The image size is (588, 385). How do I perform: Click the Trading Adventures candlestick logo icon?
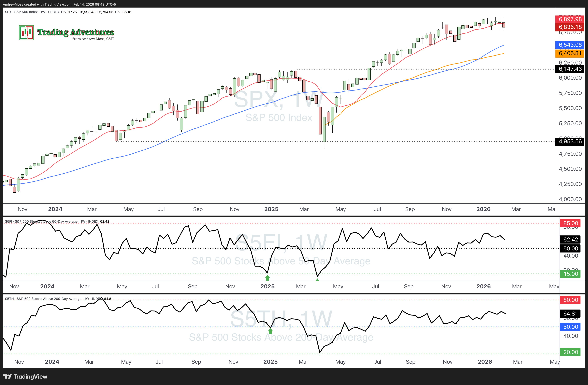pos(26,32)
